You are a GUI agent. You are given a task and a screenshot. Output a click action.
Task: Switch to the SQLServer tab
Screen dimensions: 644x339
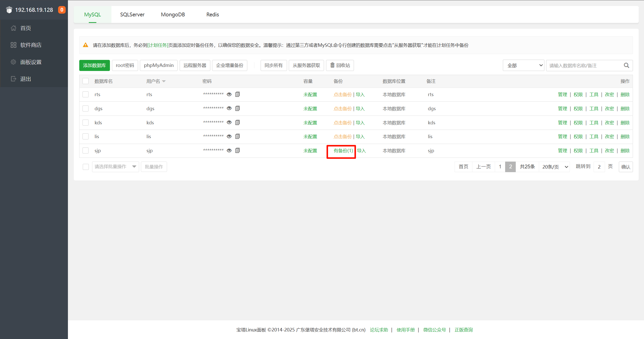click(x=132, y=15)
